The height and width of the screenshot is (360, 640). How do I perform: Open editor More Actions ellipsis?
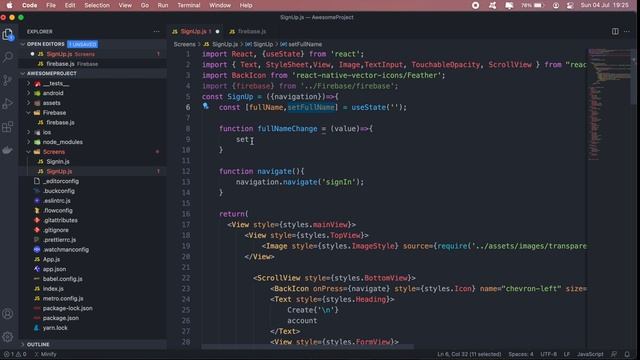click(x=627, y=31)
